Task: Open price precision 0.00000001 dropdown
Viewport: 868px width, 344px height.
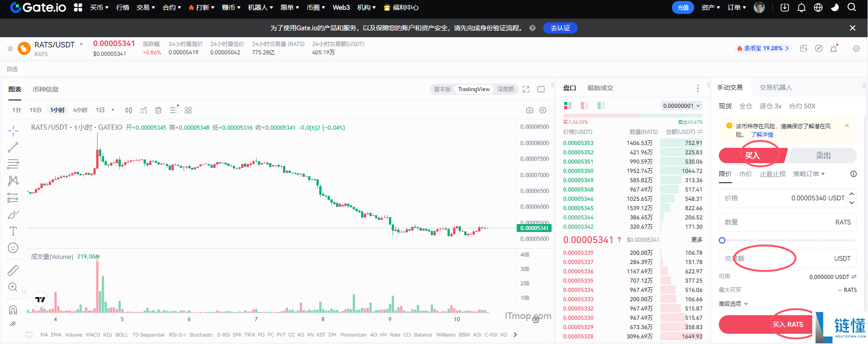Action: pos(682,106)
